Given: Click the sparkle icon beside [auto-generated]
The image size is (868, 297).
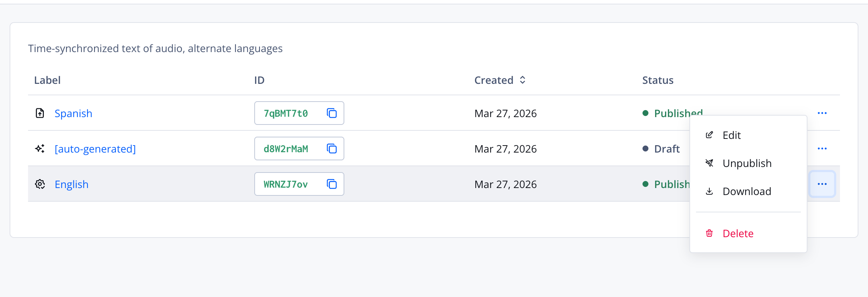Looking at the screenshot, I should tap(40, 148).
